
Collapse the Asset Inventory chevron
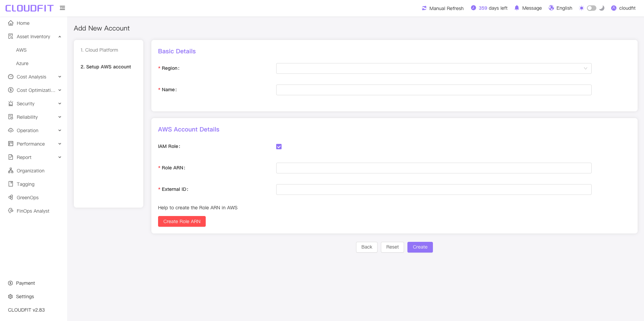(x=60, y=37)
